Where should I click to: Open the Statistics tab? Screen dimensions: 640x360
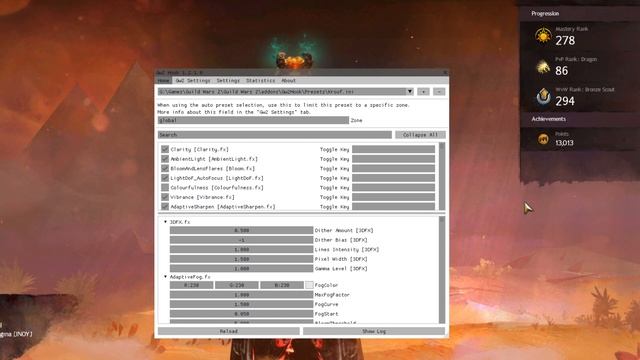click(x=260, y=80)
